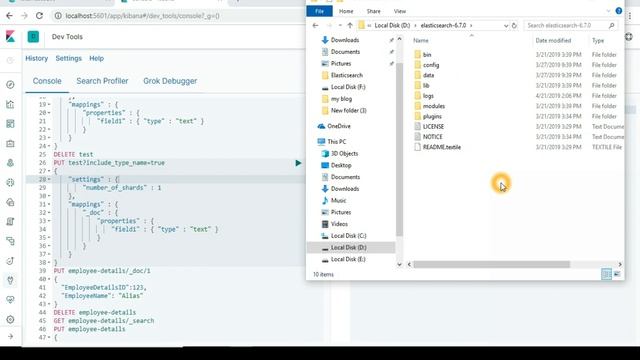Open Canvas in Kibana sidebar
This screenshot has height=360, width=640.
click(10, 143)
